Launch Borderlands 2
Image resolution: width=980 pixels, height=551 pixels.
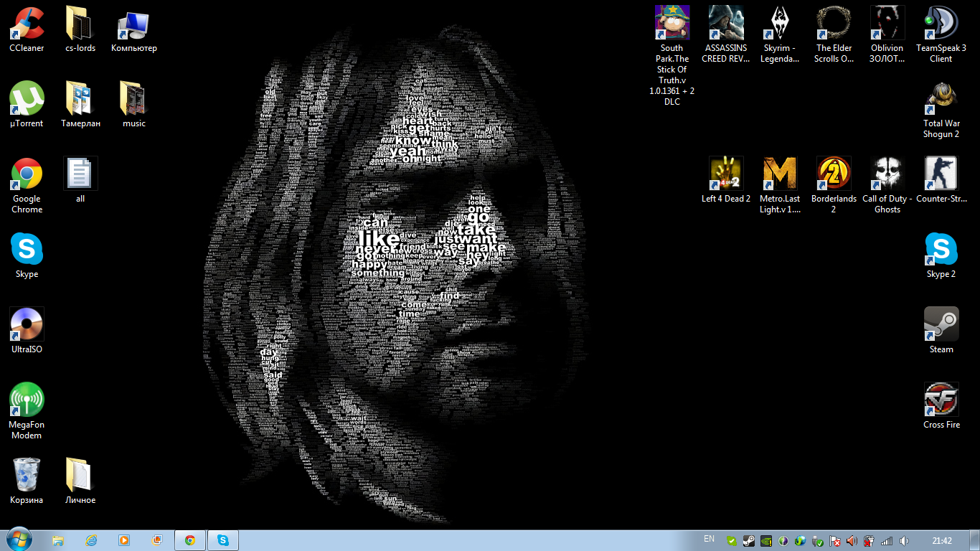coord(834,186)
